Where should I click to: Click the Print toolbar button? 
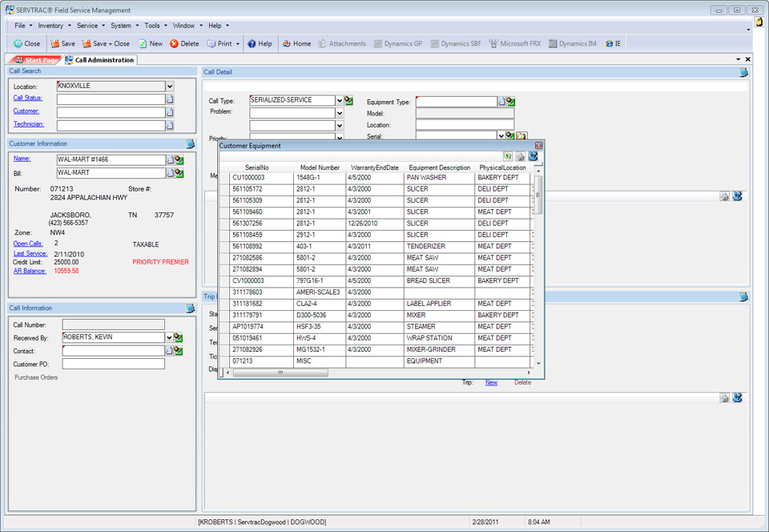click(x=219, y=43)
